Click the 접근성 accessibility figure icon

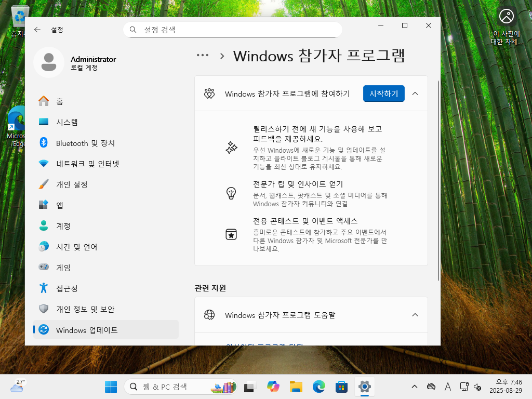pyautogui.click(x=44, y=288)
